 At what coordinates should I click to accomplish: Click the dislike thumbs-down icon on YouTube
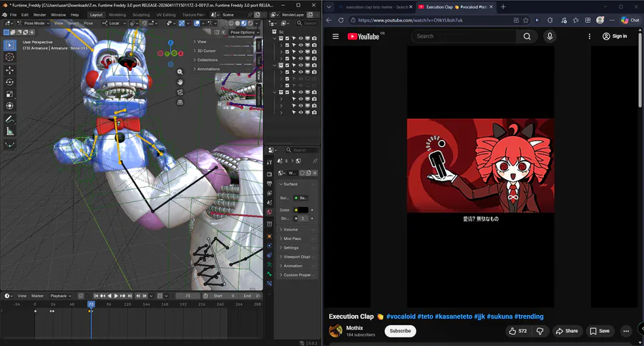[540, 331]
